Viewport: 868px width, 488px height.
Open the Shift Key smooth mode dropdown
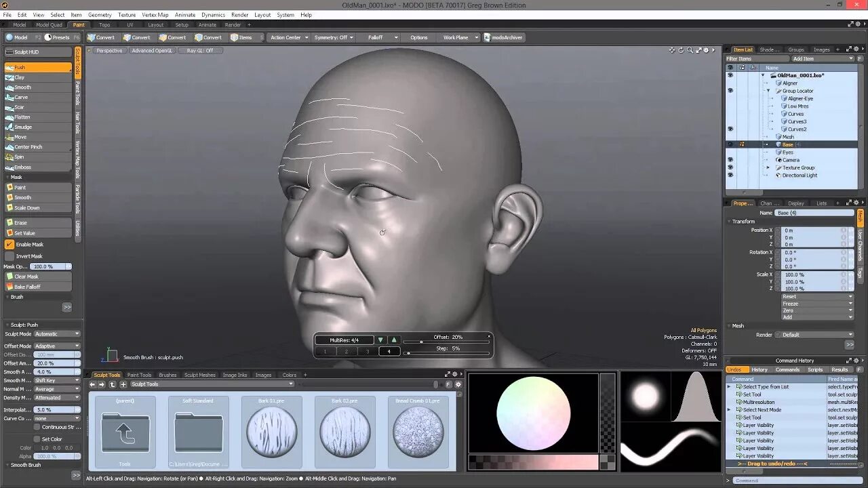[x=58, y=380]
